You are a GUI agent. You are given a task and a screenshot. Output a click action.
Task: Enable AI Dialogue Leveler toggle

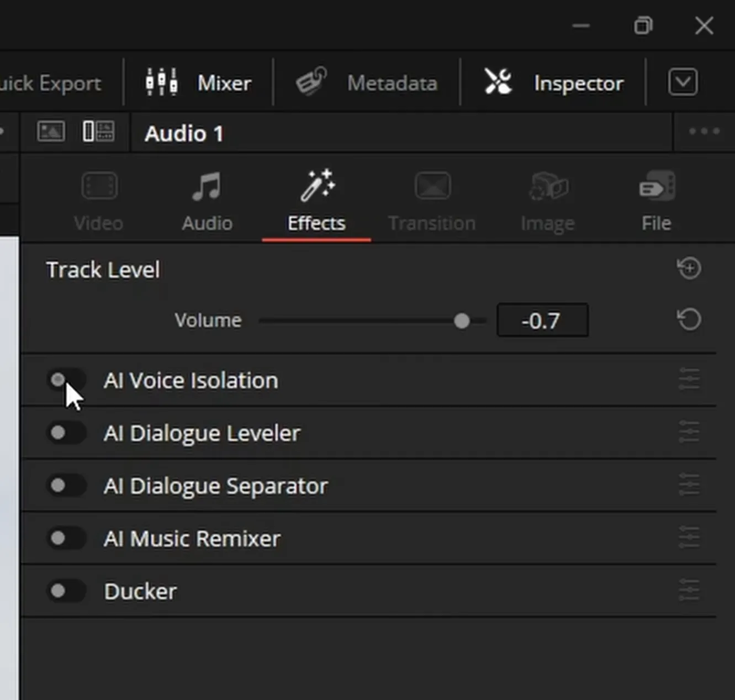tap(66, 433)
